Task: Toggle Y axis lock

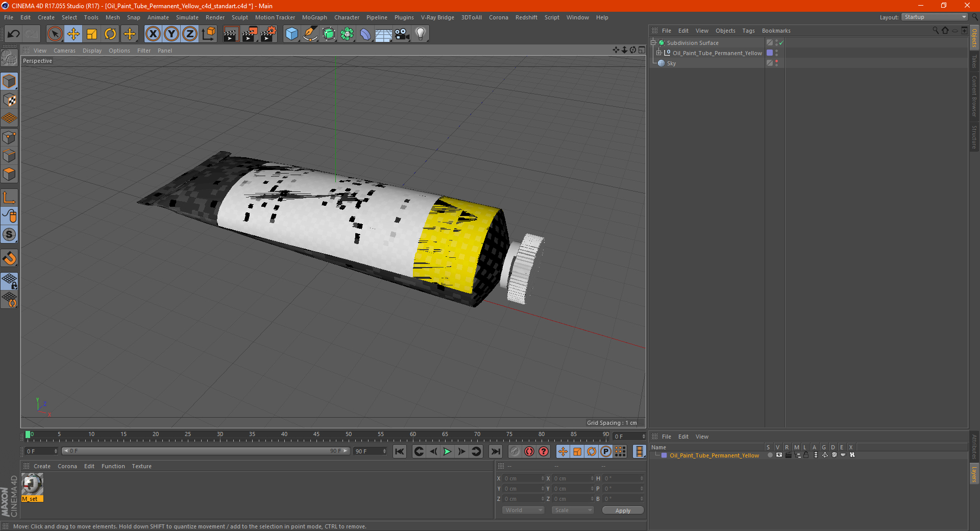Action: click(171, 34)
